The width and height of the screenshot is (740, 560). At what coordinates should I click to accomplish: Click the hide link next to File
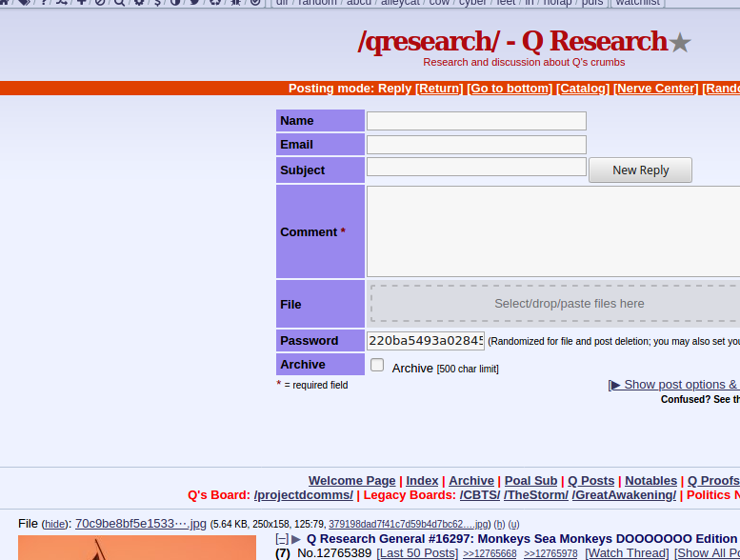click(54, 524)
